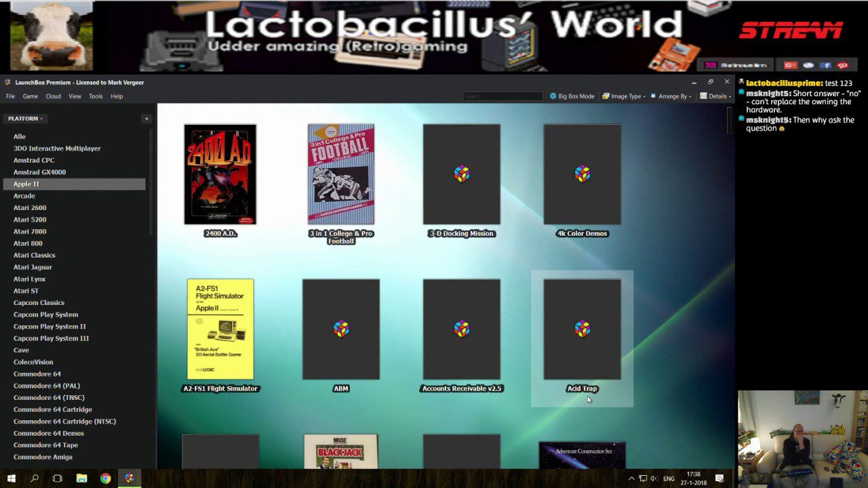The image size is (868, 488).
Task: Select the Atari Jaguar platform
Action: point(74,267)
